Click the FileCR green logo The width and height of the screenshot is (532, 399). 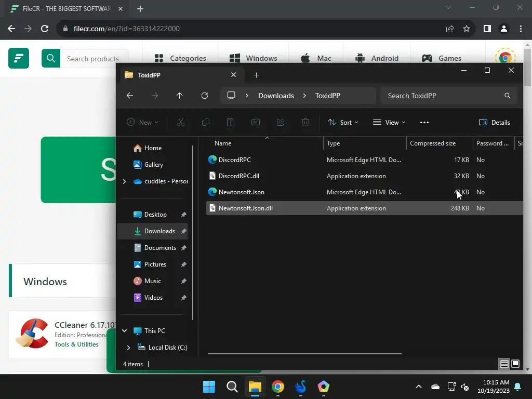(19, 58)
